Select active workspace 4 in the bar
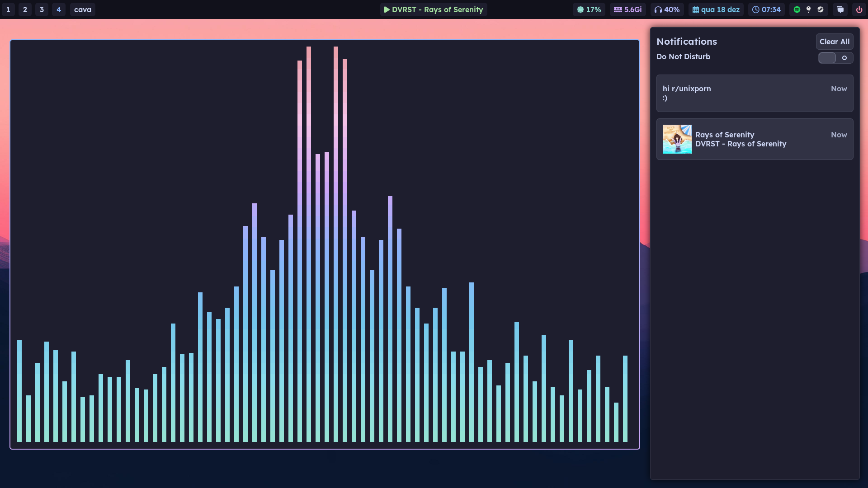 (59, 9)
